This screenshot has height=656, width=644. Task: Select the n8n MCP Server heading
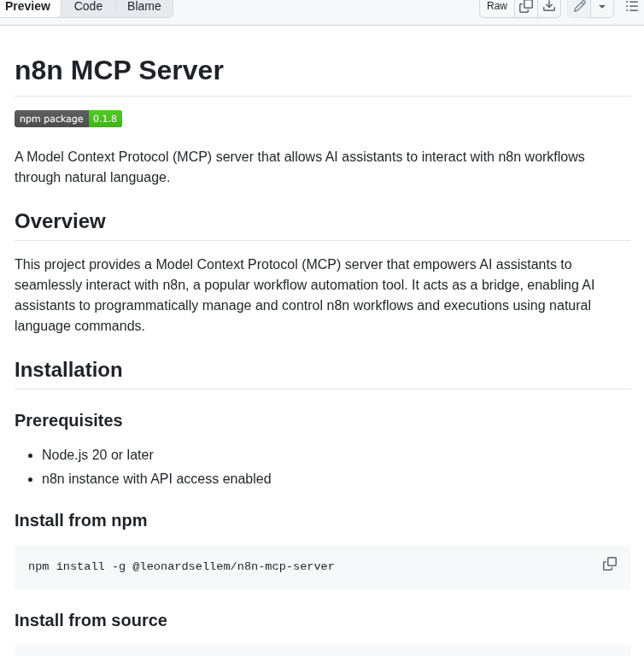click(x=119, y=70)
